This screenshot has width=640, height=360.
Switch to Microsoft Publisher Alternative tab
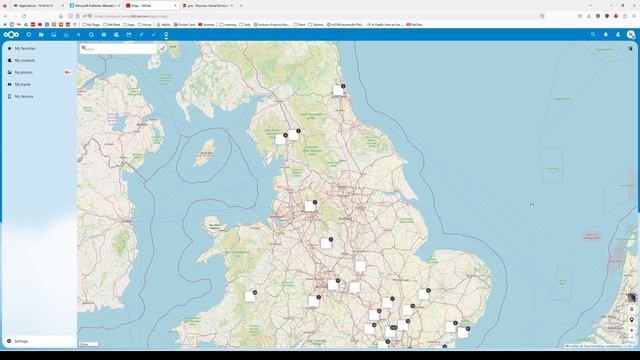click(x=95, y=6)
